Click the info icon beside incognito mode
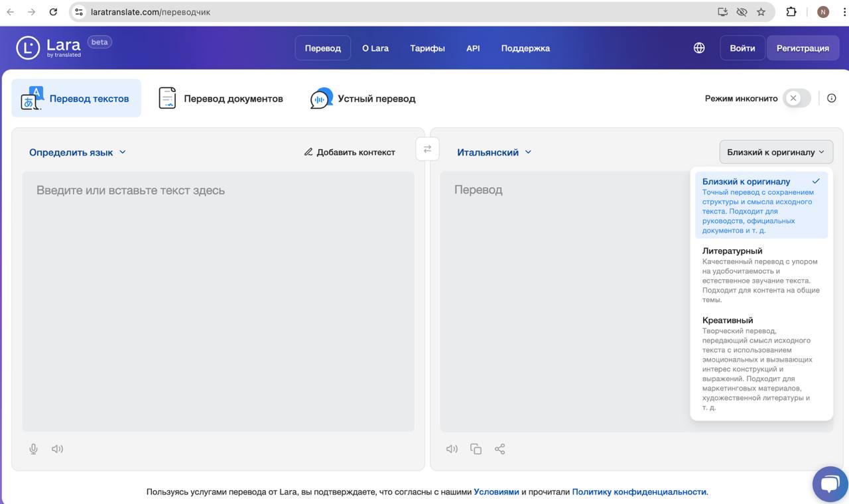Viewport: 849px width, 504px height. pos(831,98)
